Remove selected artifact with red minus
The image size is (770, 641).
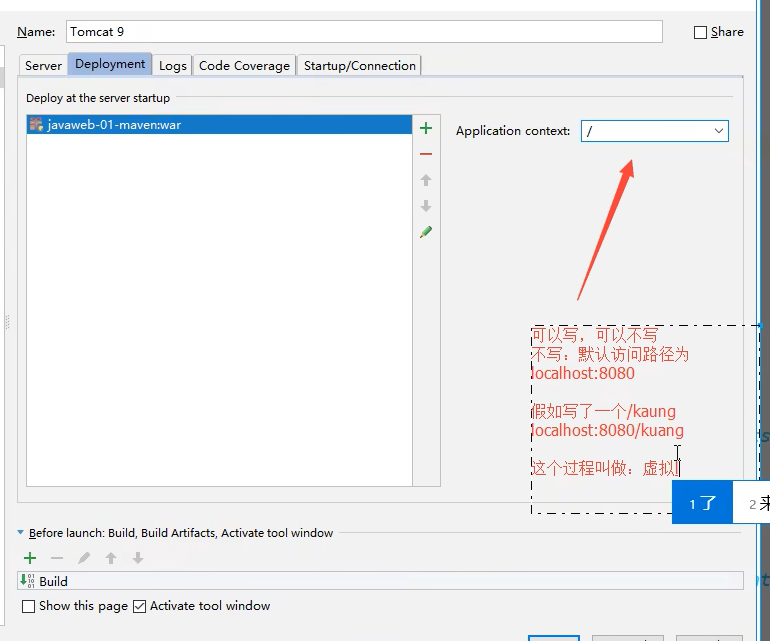coord(426,154)
